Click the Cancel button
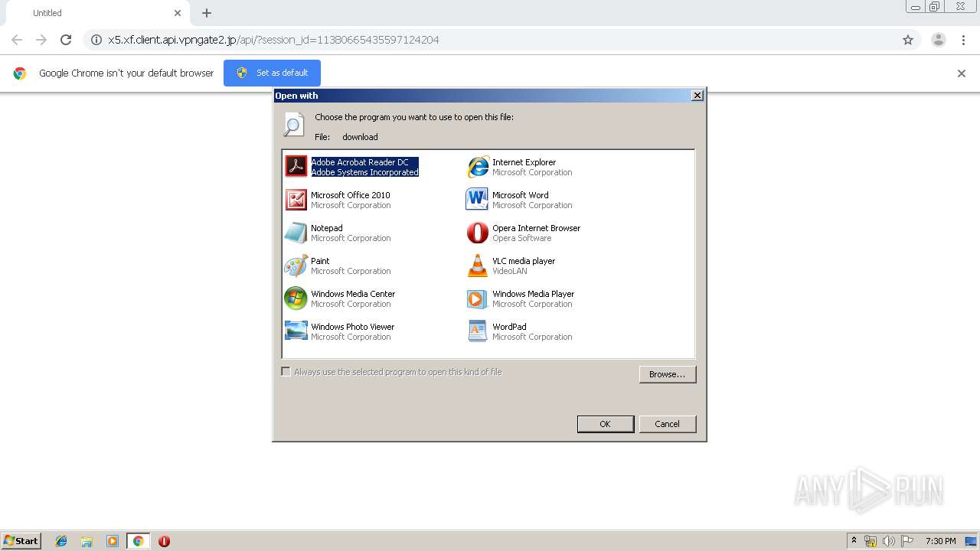 pyautogui.click(x=667, y=424)
